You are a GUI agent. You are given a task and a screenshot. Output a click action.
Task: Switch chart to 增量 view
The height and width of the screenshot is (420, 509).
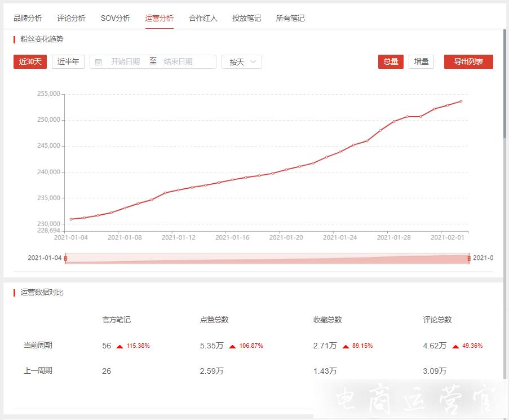(421, 61)
